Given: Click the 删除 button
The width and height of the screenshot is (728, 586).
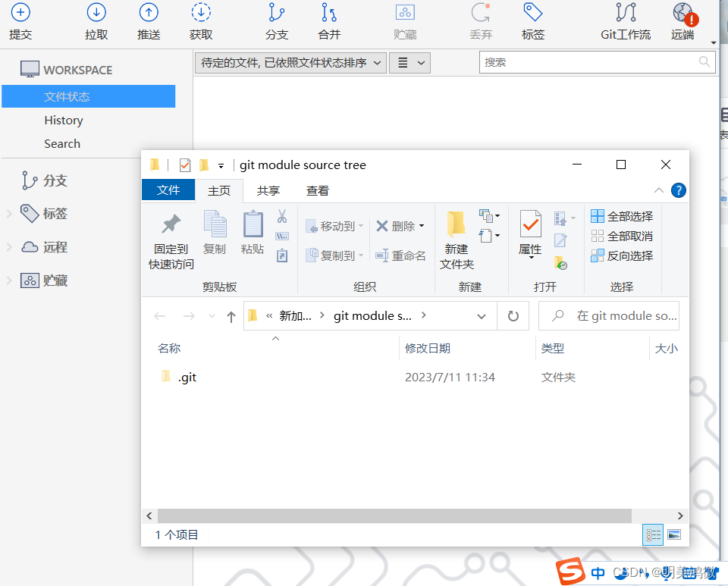Looking at the screenshot, I should click(x=400, y=227).
